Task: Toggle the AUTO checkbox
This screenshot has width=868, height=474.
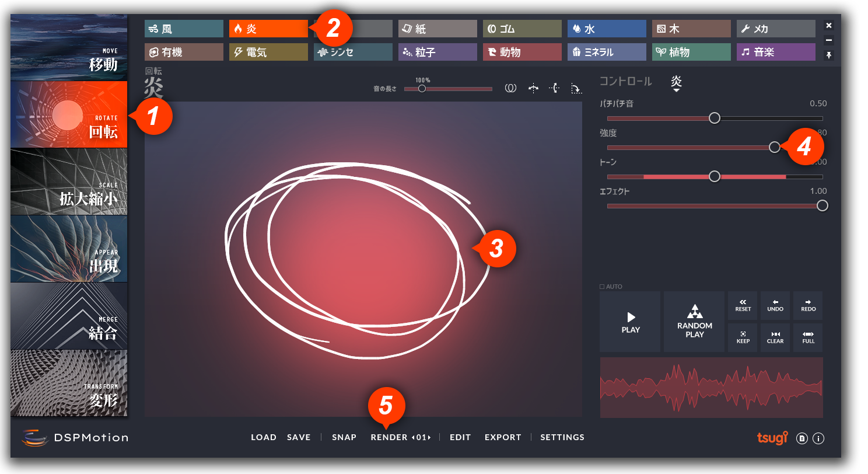Action: pyautogui.click(x=602, y=287)
